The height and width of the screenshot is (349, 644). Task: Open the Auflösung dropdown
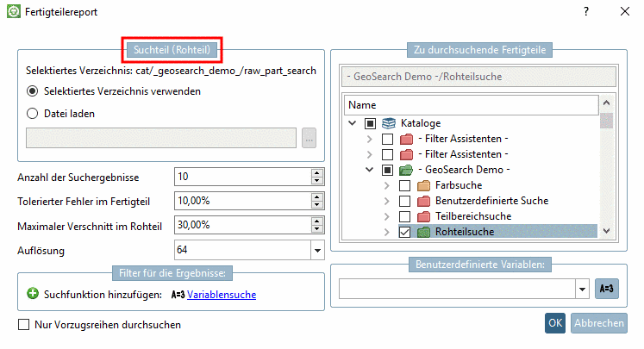point(316,251)
